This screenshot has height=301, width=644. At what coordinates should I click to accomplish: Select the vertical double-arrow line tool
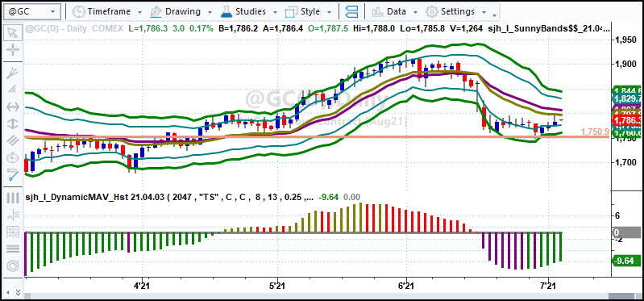coord(13,123)
